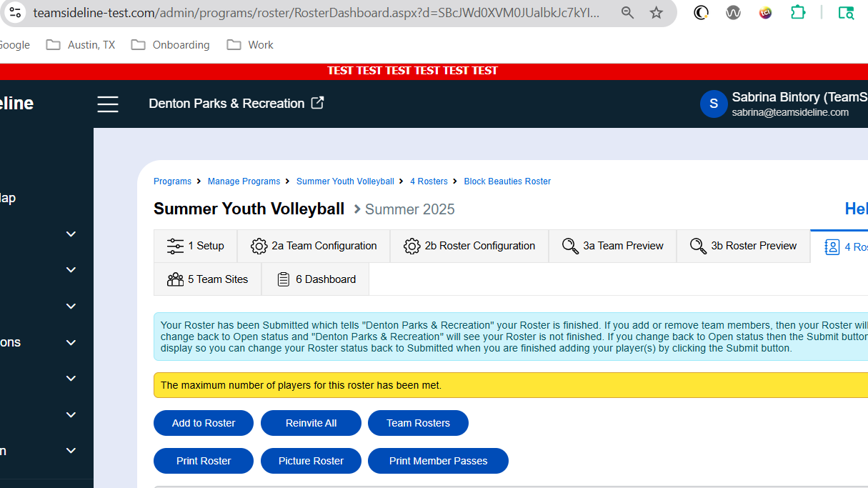The image size is (868, 488).
Task: Click the Print Member Passes button
Action: [438, 461]
